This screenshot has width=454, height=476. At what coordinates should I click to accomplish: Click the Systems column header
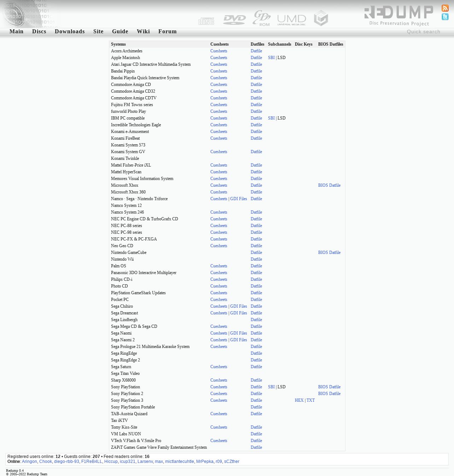point(118,44)
